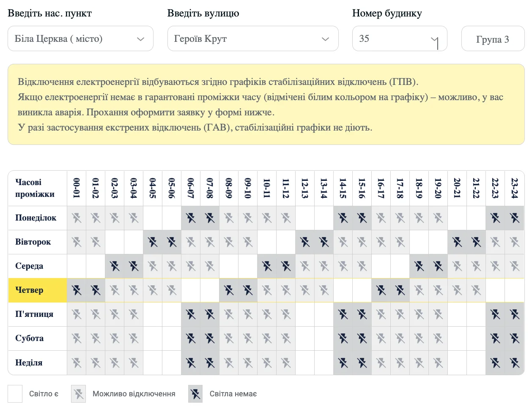Click the empty Четвер 22-23 power-on cell
This screenshot has height=409, width=532.
[495, 290]
